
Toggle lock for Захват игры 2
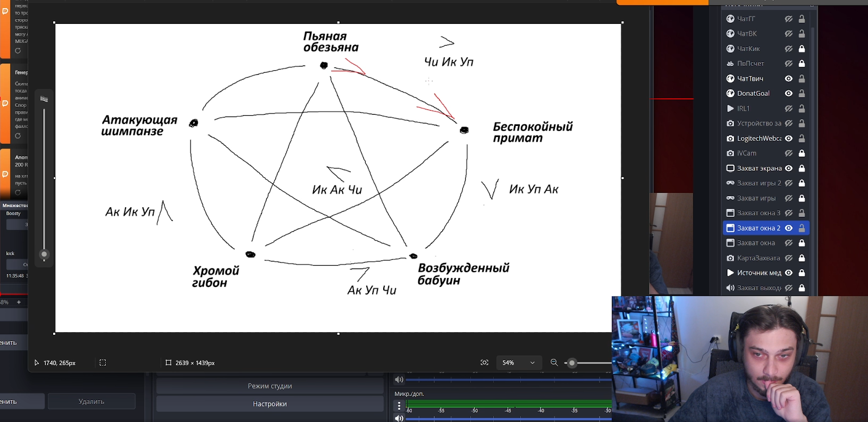pos(802,183)
